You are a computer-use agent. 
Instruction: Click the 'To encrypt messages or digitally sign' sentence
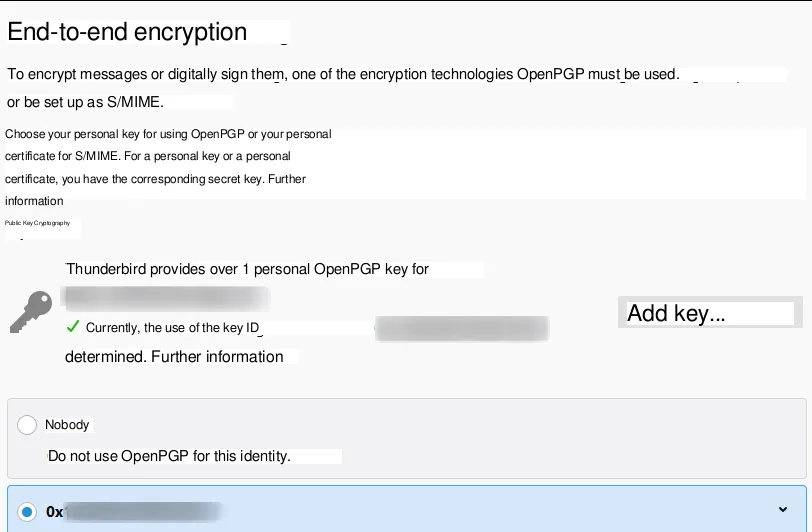click(x=343, y=75)
